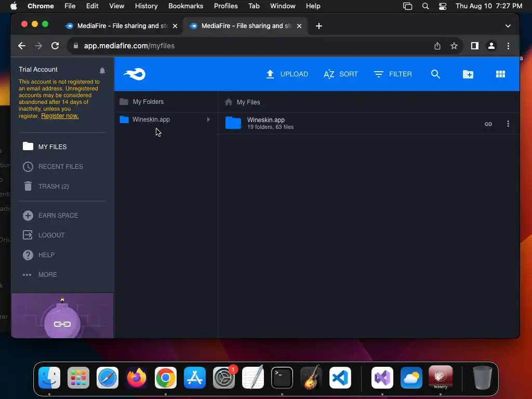Copy share link for Wineskin.app
Image resolution: width=532 pixels, height=399 pixels.
pyautogui.click(x=488, y=124)
